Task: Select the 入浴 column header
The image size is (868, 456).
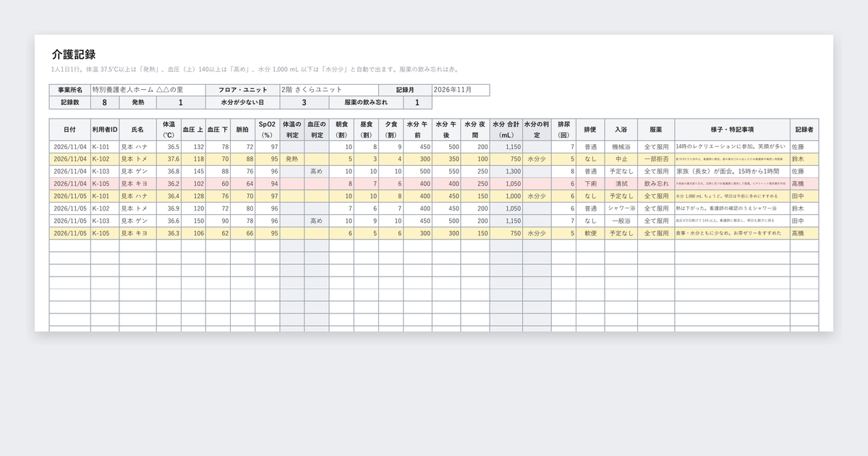Action: [x=621, y=130]
